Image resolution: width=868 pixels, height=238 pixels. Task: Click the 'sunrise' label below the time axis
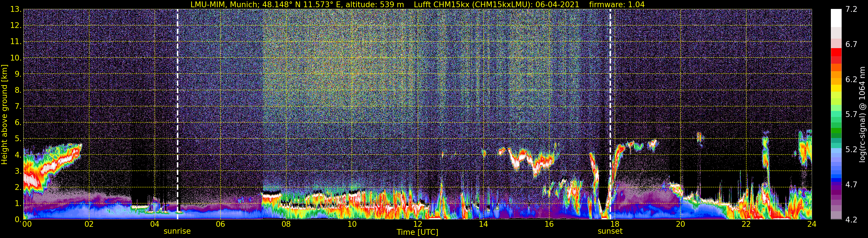[x=177, y=231]
